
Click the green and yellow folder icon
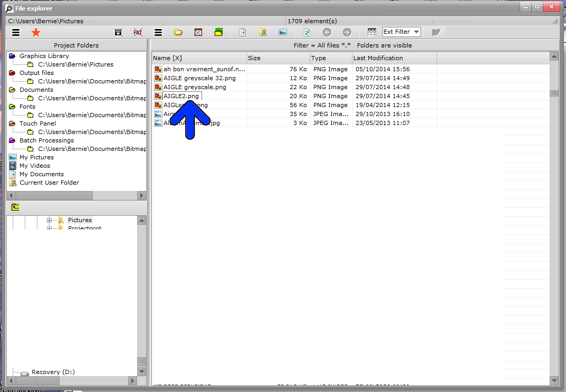pyautogui.click(x=218, y=32)
